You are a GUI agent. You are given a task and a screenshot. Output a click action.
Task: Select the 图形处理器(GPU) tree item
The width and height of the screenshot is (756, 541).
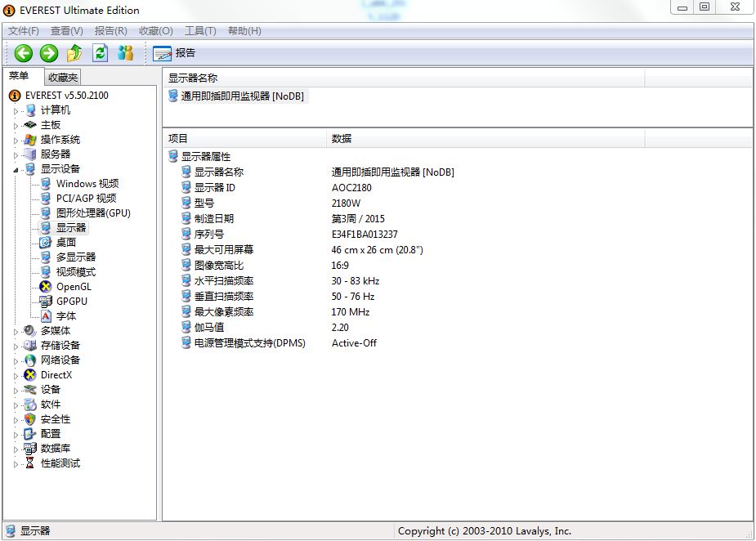point(93,213)
